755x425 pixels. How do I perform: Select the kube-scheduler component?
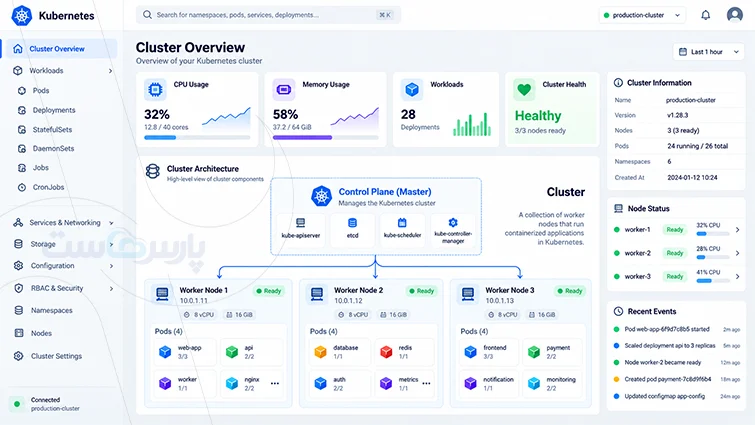pos(402,228)
